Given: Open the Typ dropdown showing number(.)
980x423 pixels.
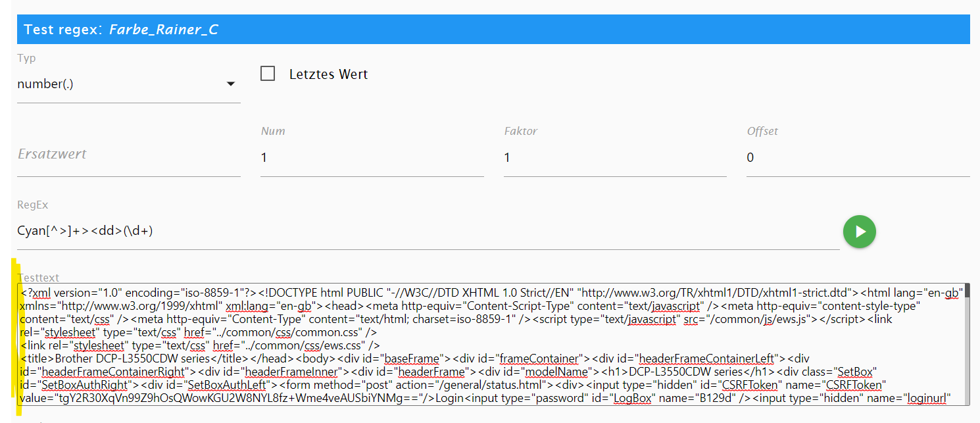Looking at the screenshot, I should [128, 84].
